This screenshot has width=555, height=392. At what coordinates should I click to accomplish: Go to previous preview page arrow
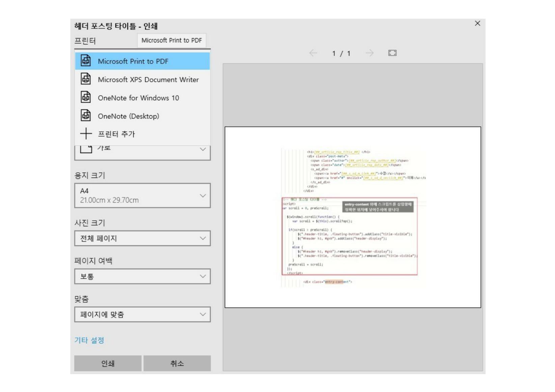pyautogui.click(x=313, y=53)
